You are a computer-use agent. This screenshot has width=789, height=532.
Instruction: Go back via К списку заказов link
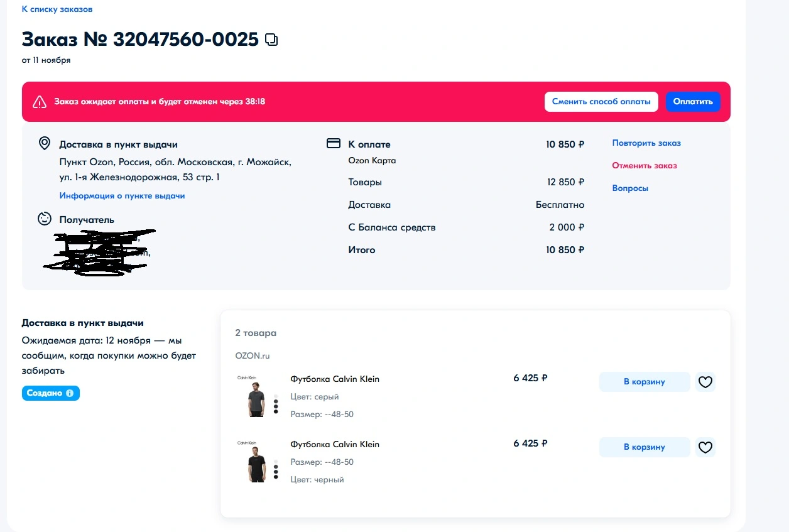(57, 9)
